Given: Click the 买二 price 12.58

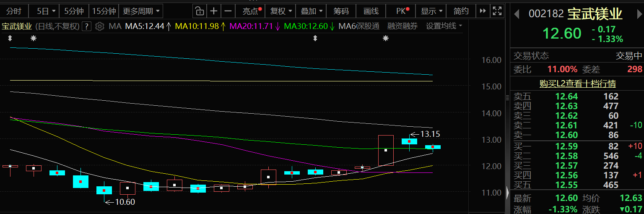Looking at the screenshot, I should (566, 156).
